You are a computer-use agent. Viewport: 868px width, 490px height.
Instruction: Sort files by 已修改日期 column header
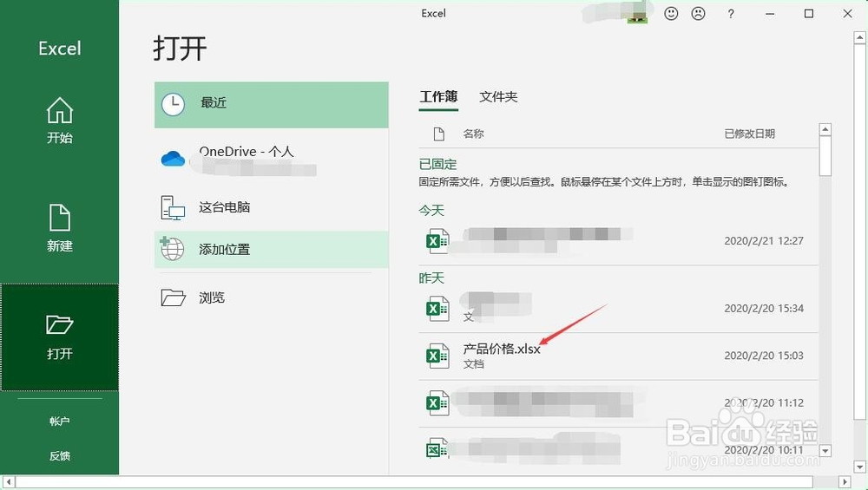point(750,134)
